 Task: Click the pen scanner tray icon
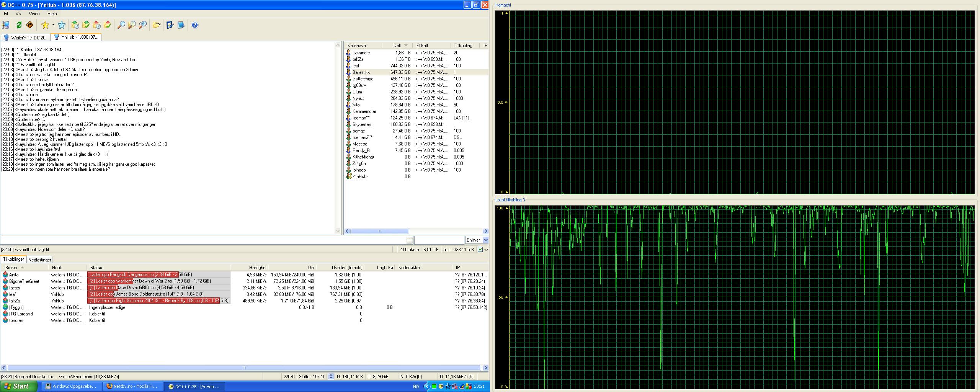(x=462, y=387)
